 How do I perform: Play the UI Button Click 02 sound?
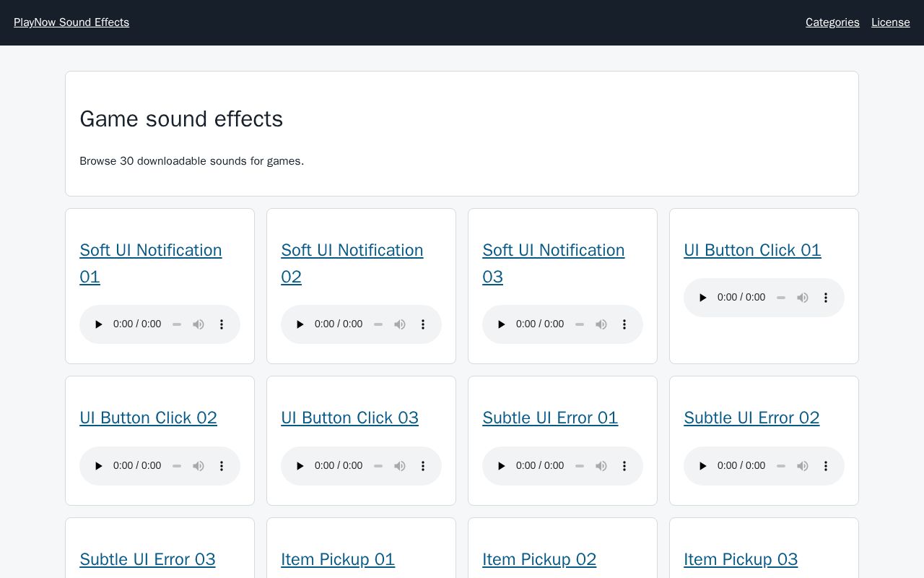coord(99,466)
